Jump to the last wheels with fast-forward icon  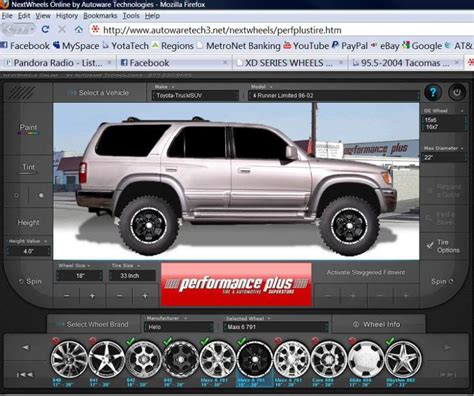[448, 375]
